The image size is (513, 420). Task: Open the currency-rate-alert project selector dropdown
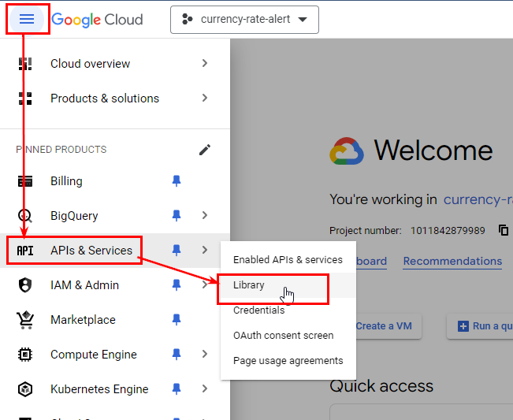(244, 20)
